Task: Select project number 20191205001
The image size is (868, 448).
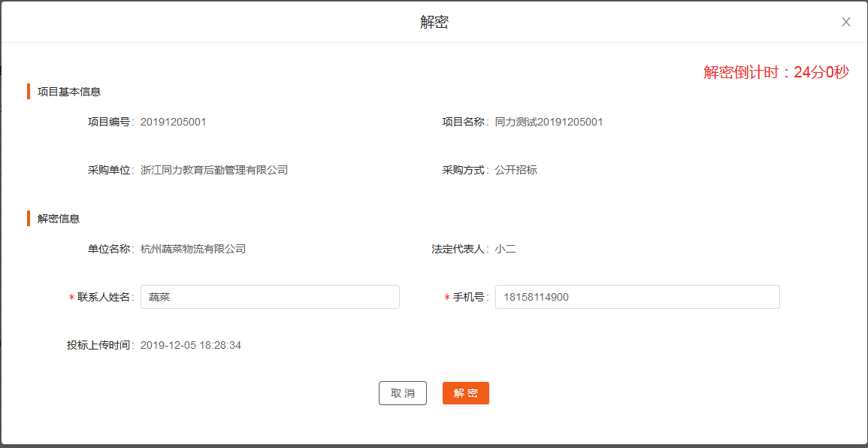Action: [174, 122]
